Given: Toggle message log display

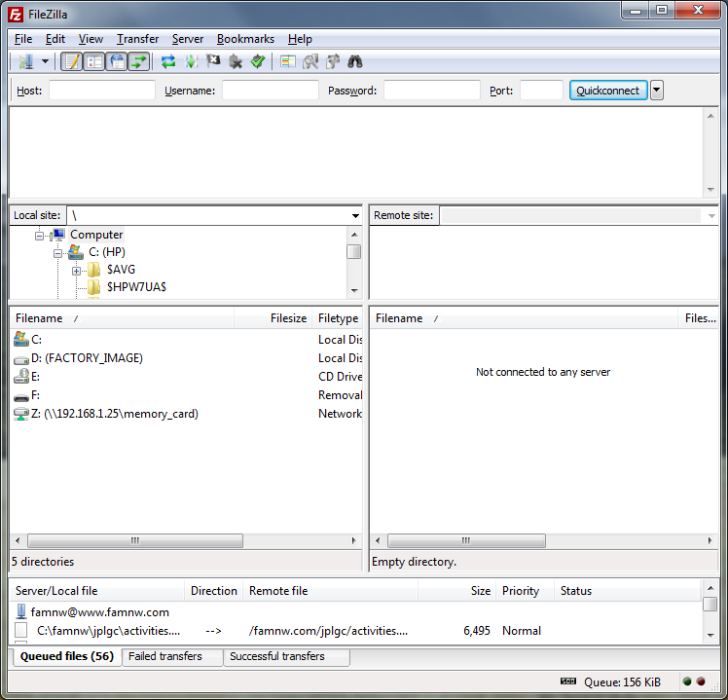Looking at the screenshot, I should 71,61.
